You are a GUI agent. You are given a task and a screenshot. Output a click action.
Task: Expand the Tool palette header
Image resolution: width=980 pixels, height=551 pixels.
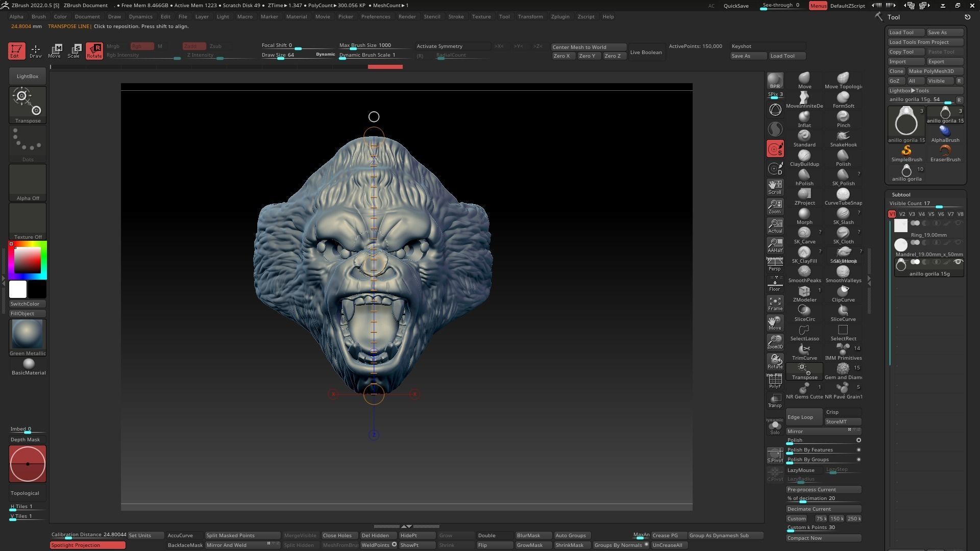(893, 17)
